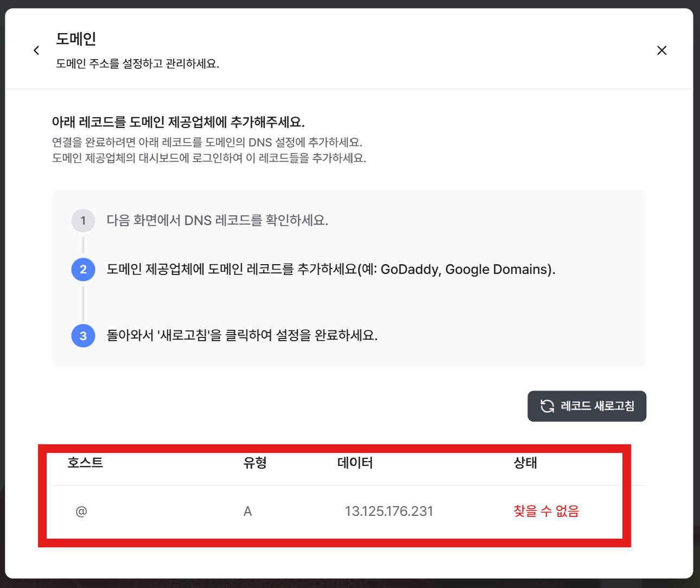Click the 호스트 column header

[85, 463]
